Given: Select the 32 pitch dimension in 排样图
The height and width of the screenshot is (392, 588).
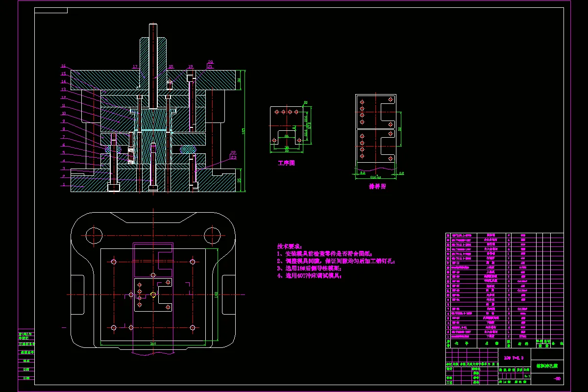Looking at the screenshot, I should click(400, 129).
